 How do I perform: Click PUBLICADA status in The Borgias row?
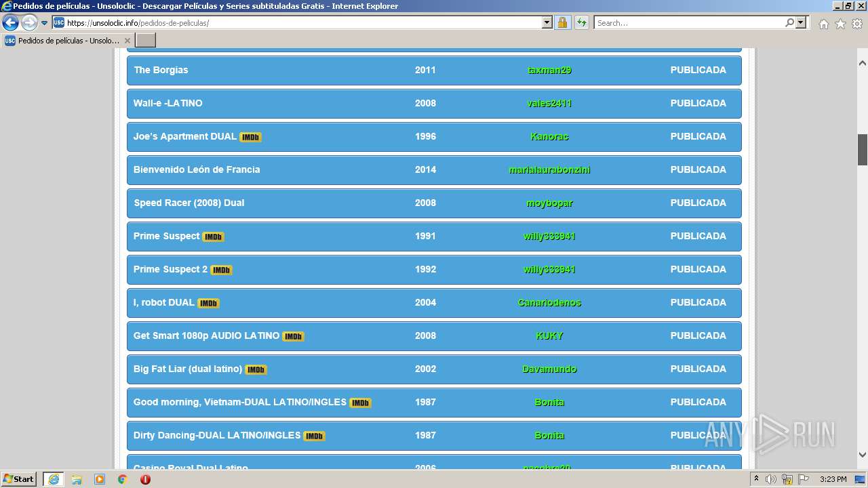[698, 70]
